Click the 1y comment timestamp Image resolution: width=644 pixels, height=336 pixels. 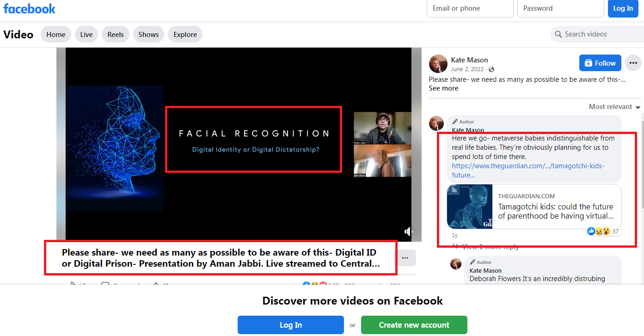455,235
